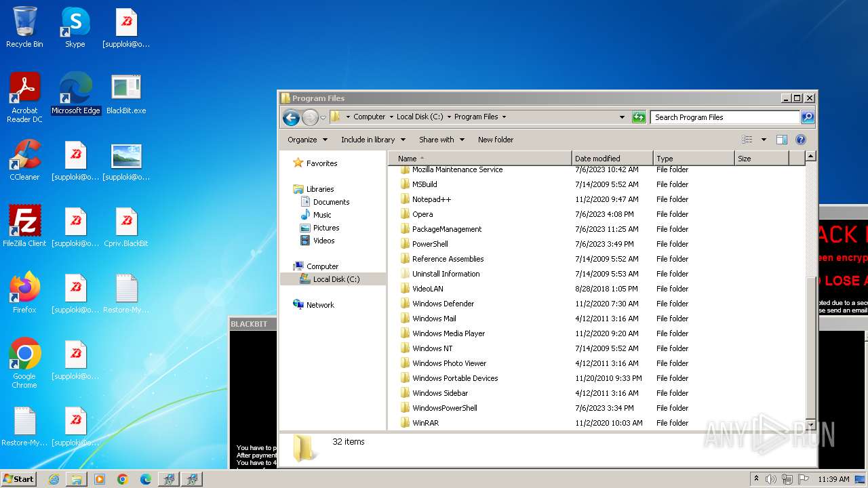Click the volume tray icon
The height and width of the screenshot is (488, 868).
click(771, 479)
